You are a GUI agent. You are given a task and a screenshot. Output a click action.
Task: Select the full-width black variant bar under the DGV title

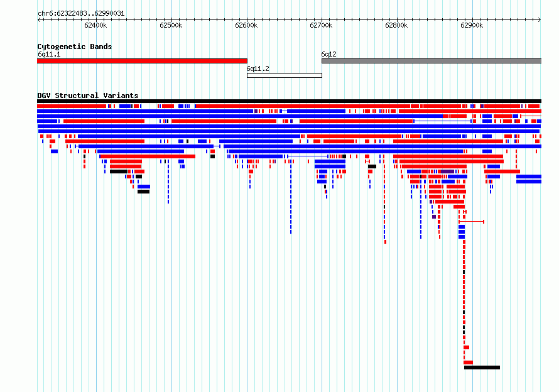pyautogui.click(x=289, y=101)
